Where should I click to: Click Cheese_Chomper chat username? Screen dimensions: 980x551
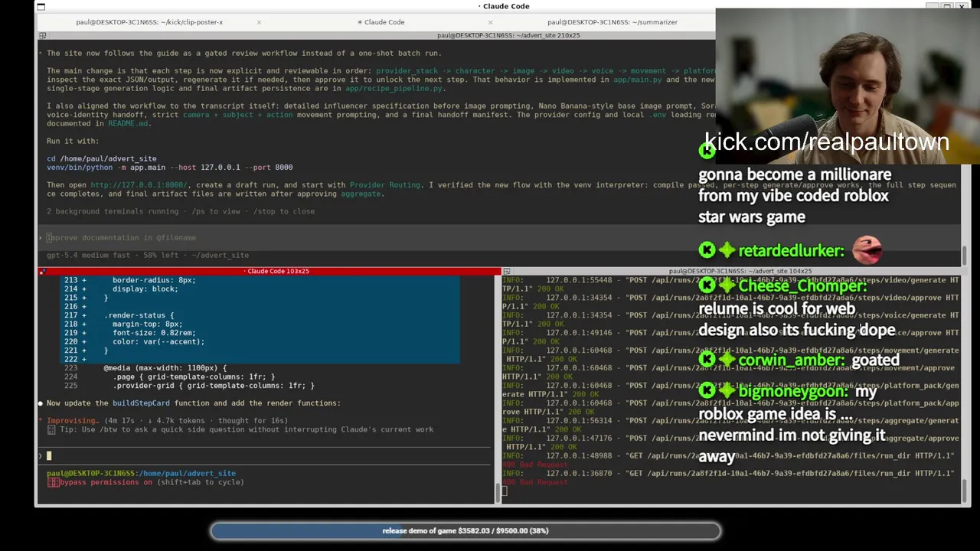[x=802, y=286]
